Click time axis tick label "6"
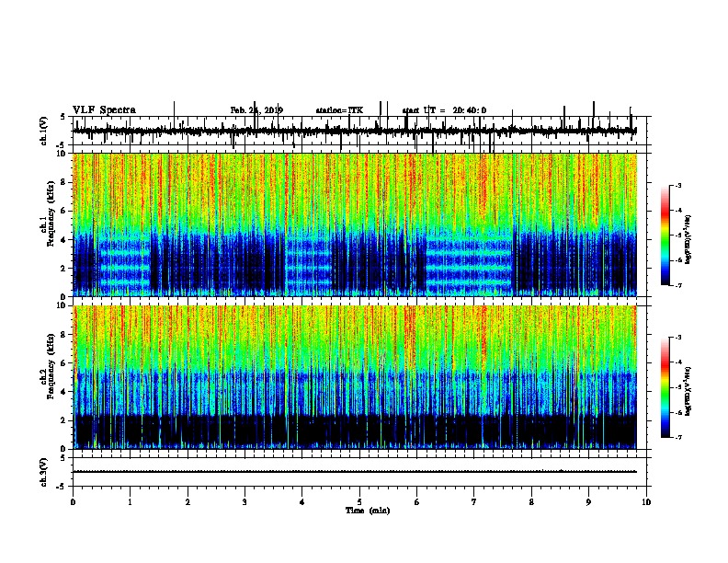 pos(417,501)
